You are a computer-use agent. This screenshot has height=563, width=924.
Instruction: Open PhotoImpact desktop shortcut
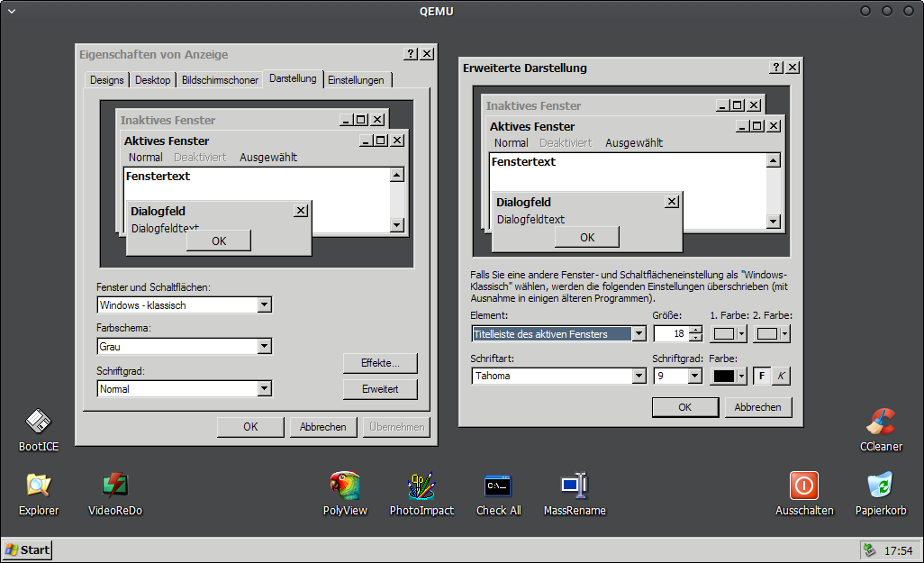tap(421, 494)
